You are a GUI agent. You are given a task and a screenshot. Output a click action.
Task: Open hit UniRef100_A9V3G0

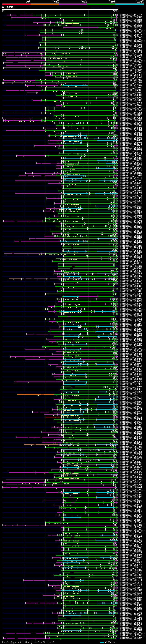131,17
